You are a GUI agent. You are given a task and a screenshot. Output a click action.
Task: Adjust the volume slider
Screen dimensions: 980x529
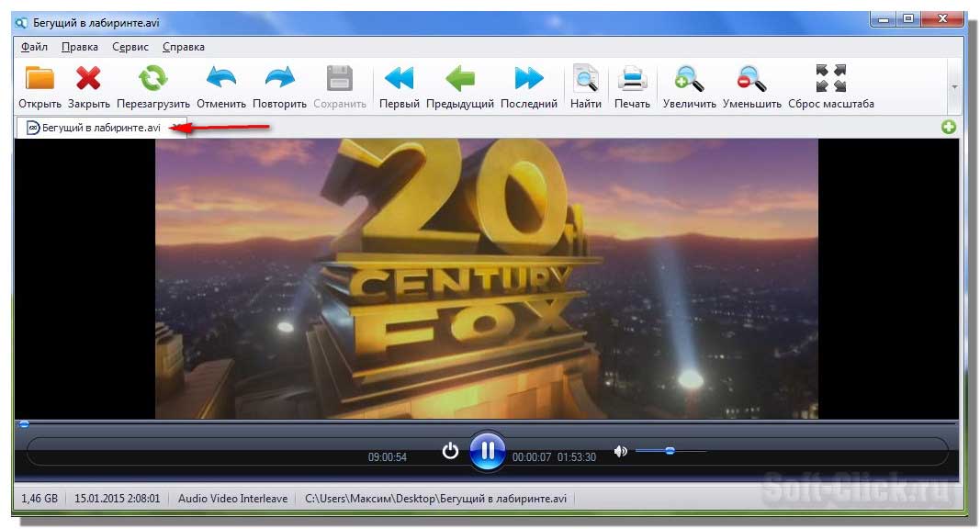670,451
